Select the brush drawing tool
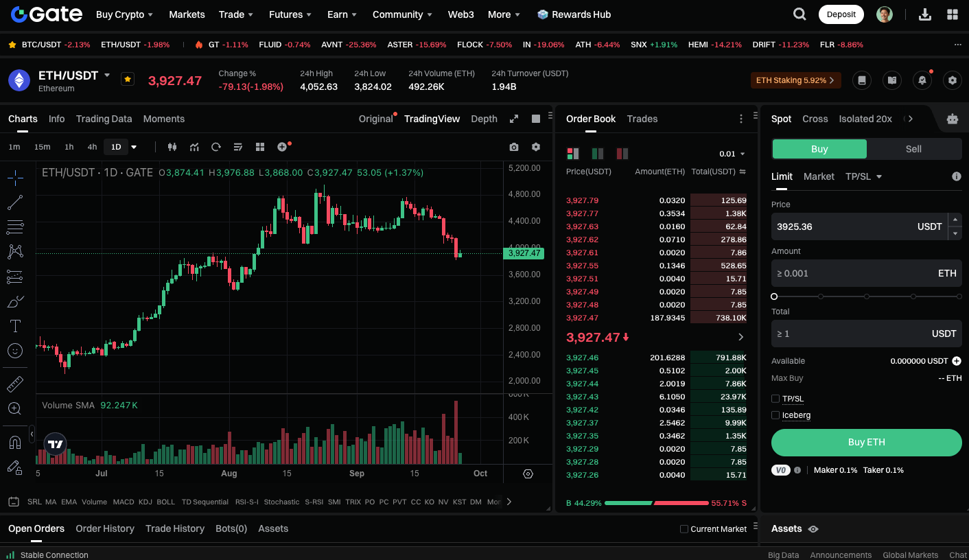The height and width of the screenshot is (560, 969). pos(15,301)
